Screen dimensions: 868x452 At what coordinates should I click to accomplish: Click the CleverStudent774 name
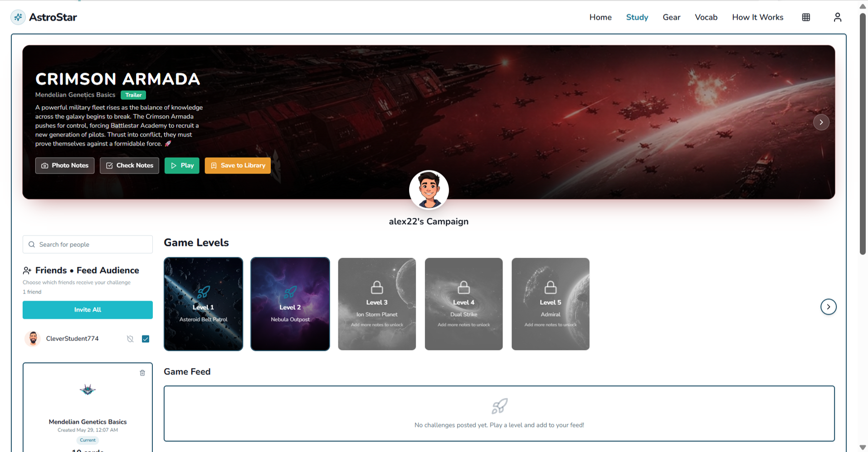pyautogui.click(x=72, y=339)
